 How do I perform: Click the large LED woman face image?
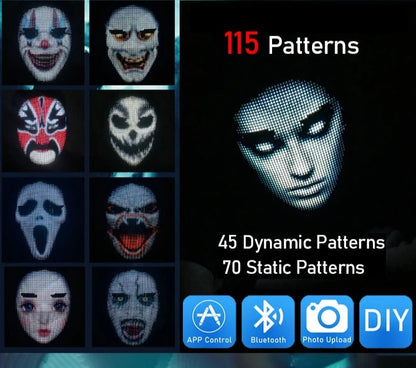click(289, 144)
